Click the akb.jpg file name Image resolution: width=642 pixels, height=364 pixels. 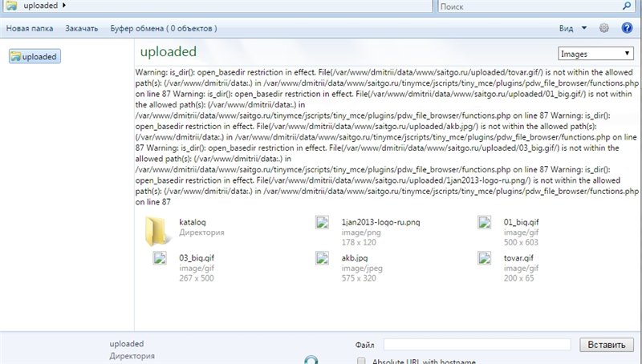(x=355, y=257)
